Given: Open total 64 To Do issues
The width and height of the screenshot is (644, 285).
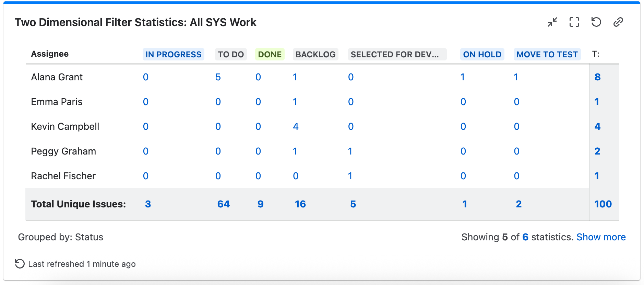Looking at the screenshot, I should 224,204.
